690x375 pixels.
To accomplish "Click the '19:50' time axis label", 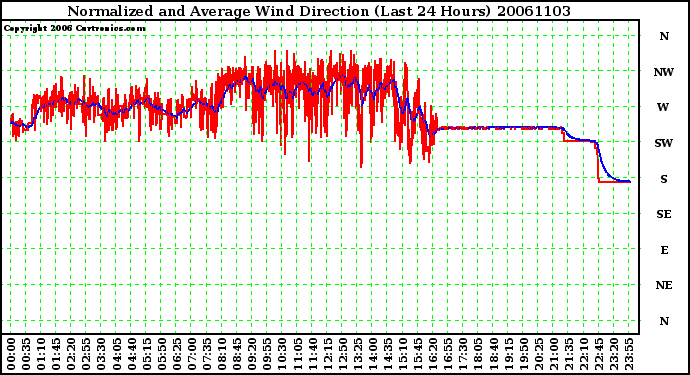I will point(524,354).
